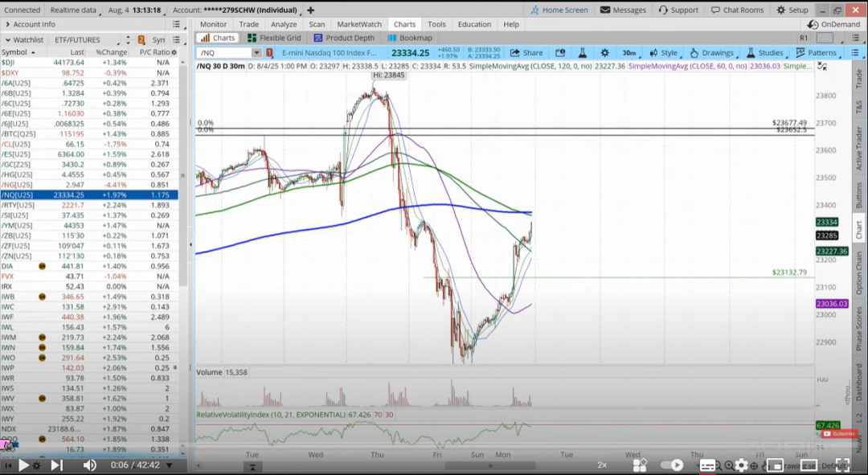The height and width of the screenshot is (475, 868).
Task: Click the Subscribe button overlay
Action: (x=840, y=433)
